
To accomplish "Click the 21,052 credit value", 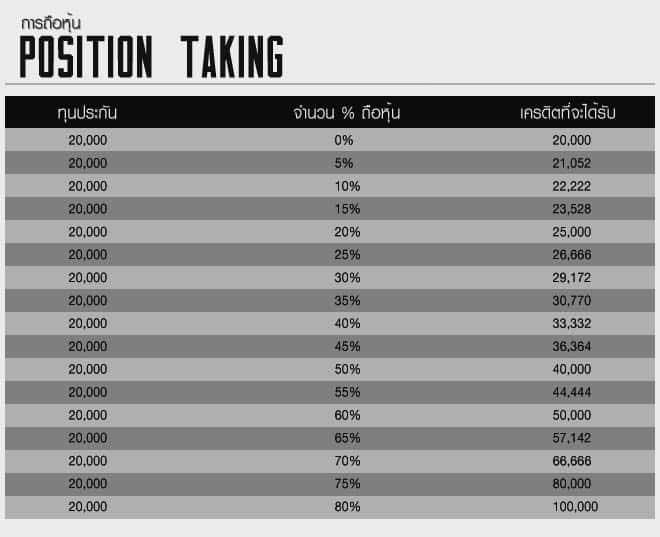I will [x=572, y=163].
